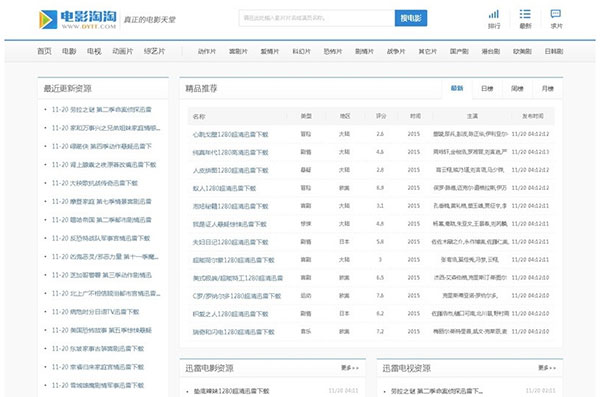Screen dimensions: 600x397
Task: Select the 其它片 genre link
Action: [x=428, y=51]
